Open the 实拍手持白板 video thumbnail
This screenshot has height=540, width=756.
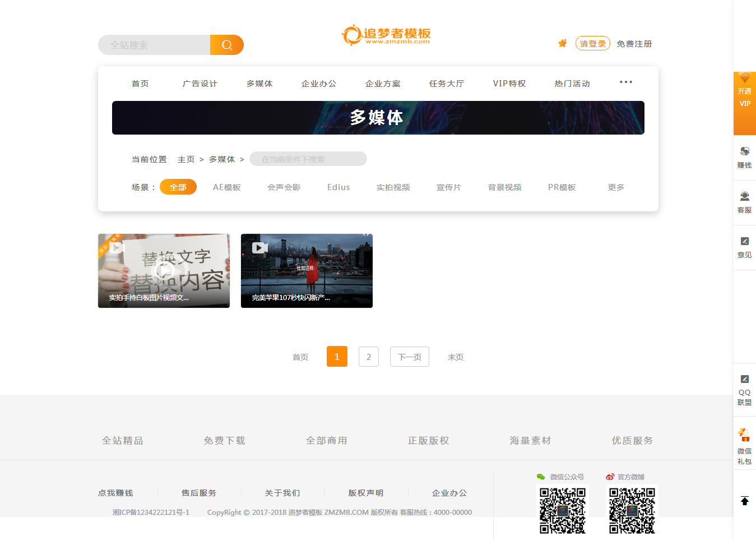(164, 270)
